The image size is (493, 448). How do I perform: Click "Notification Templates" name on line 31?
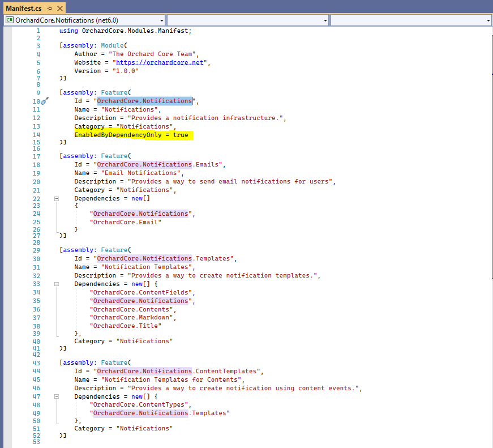[147, 267]
